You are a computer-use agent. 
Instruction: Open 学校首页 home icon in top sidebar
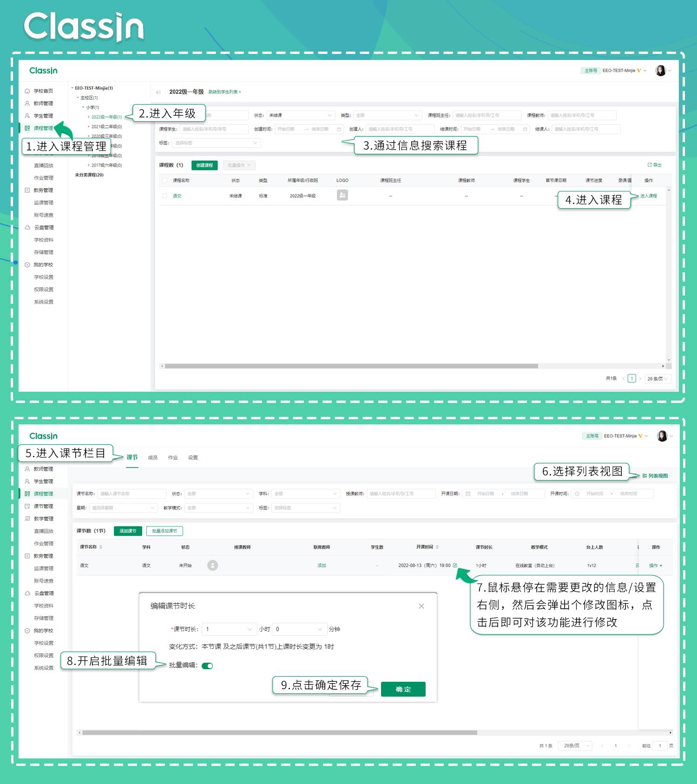tap(27, 91)
